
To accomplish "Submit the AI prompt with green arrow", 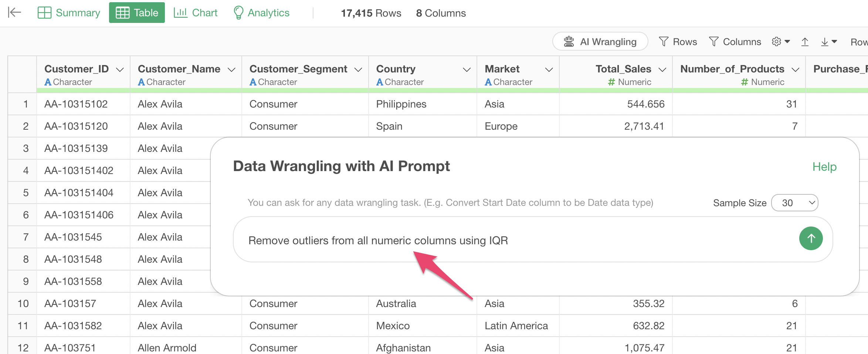I will (x=811, y=238).
